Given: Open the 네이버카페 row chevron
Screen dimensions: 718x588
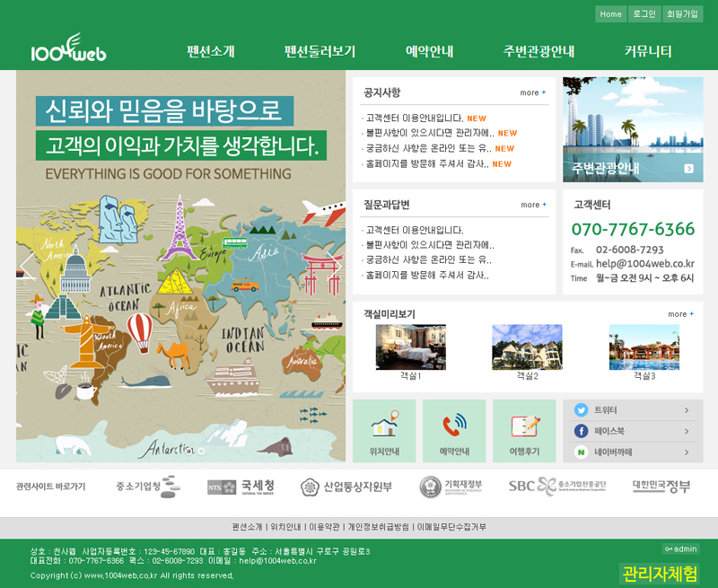Looking at the screenshot, I should pos(687,452).
